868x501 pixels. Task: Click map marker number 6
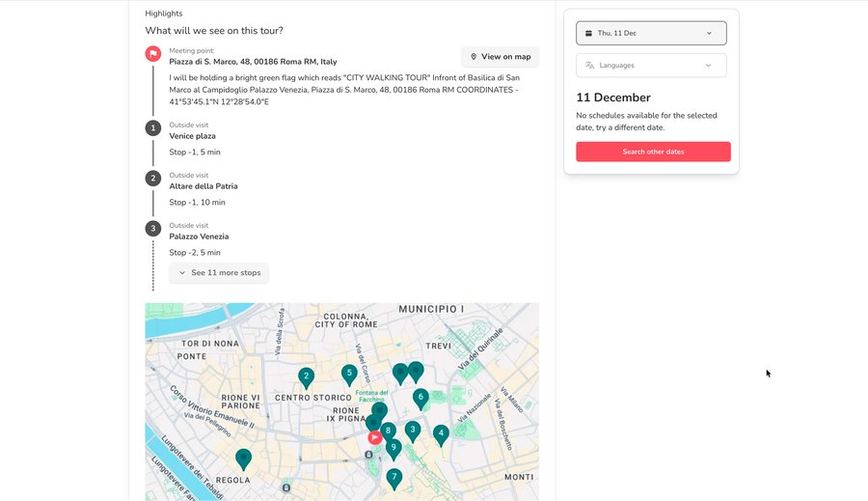point(420,397)
